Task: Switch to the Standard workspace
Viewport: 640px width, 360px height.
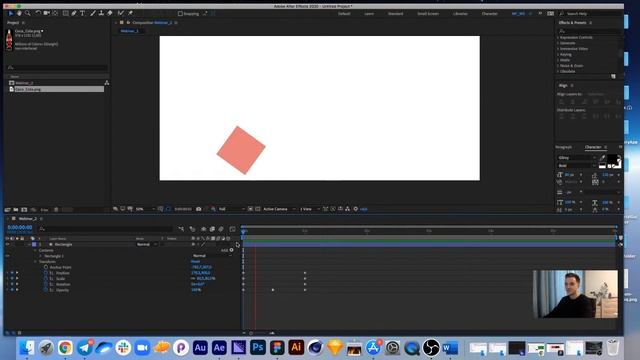Action: tap(396, 13)
